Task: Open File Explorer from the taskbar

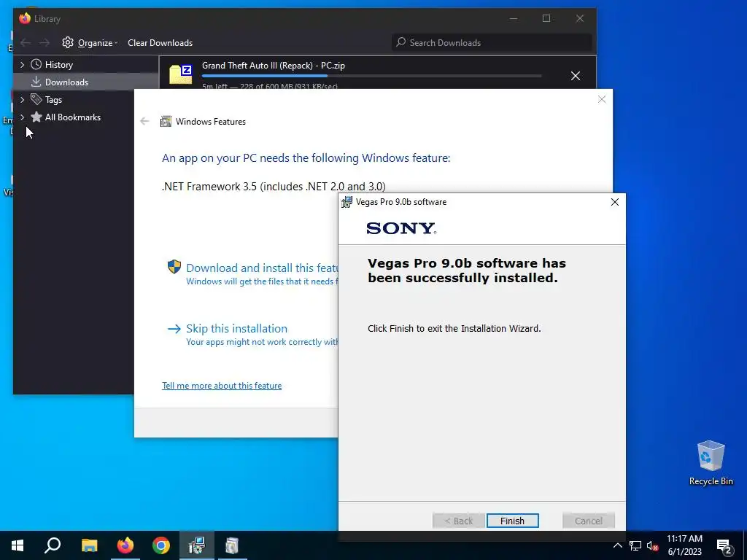Action: coord(89,545)
